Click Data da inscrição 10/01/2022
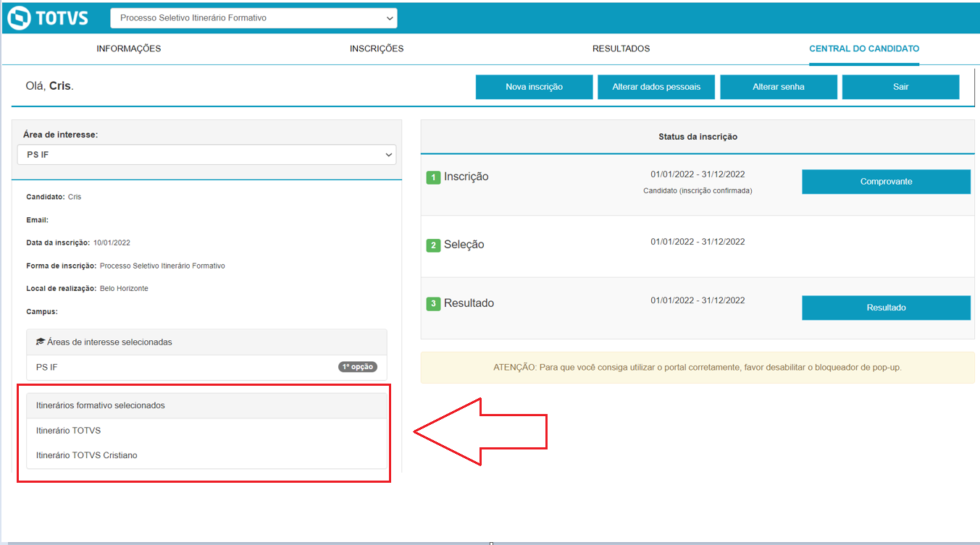This screenshot has width=980, height=545. (78, 243)
